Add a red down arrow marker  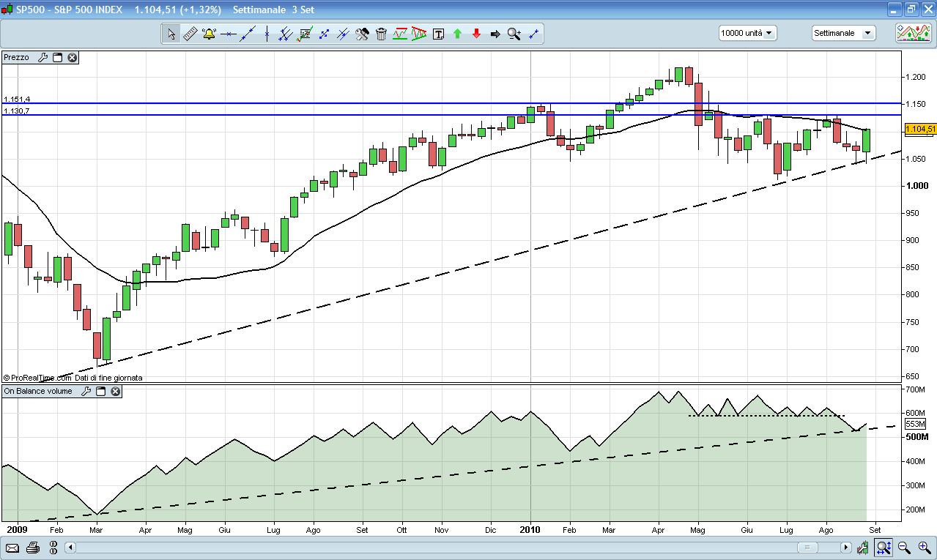click(476, 34)
